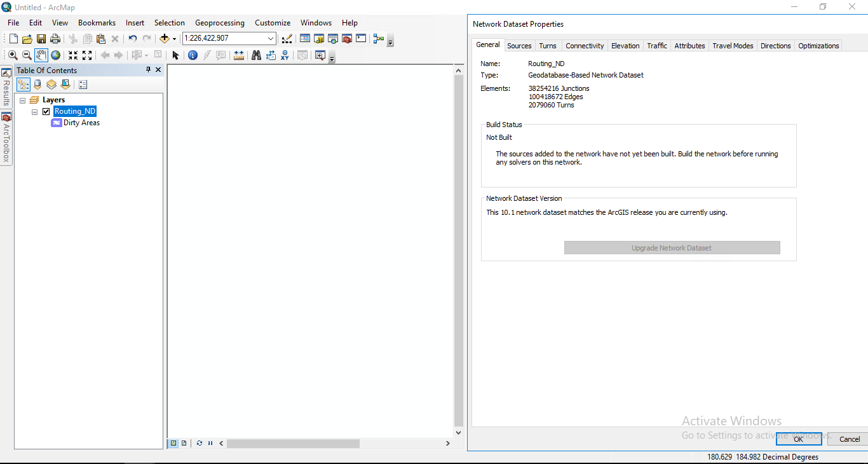Toggle visibility of Routing_ND layer
The height and width of the screenshot is (464, 868).
tap(46, 112)
